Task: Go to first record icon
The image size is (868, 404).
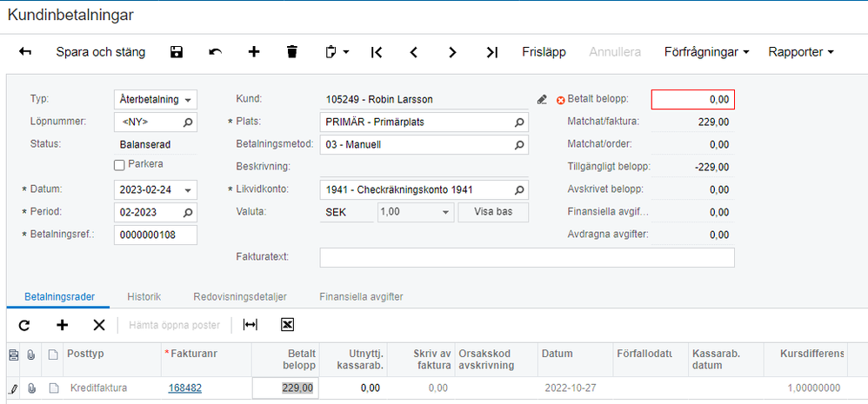Action: [x=377, y=52]
